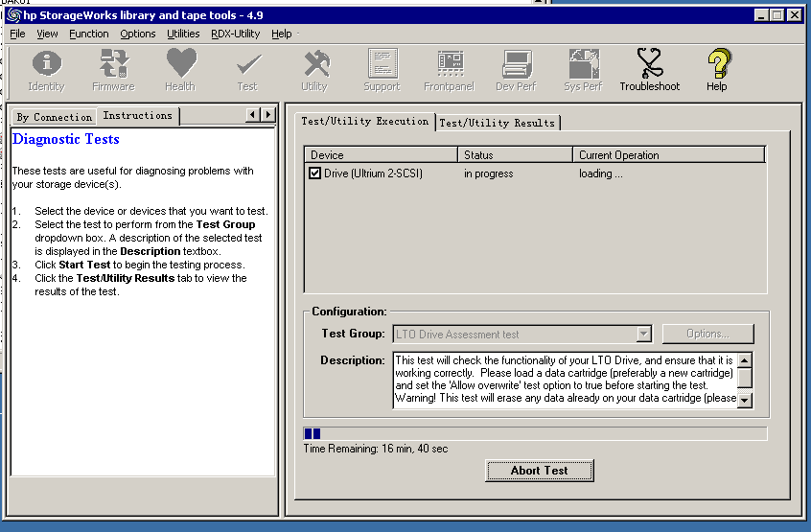Launch the Sys Perf icon
The image size is (811, 532).
point(584,70)
